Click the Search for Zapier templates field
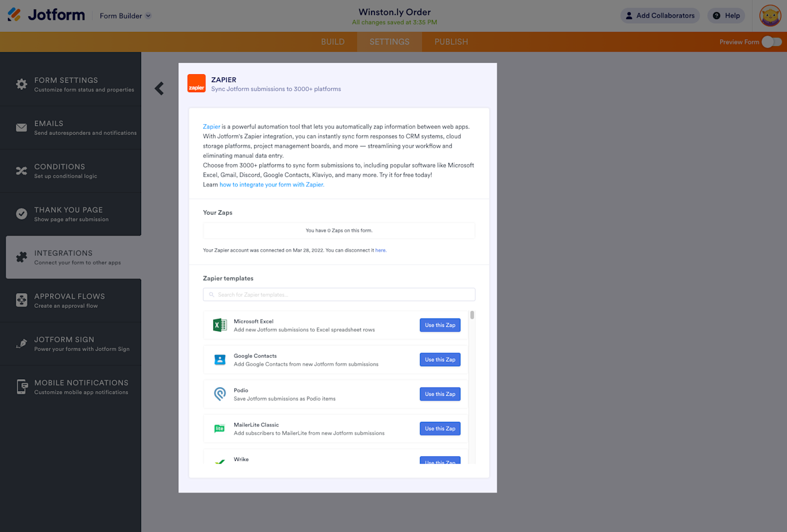 point(339,294)
